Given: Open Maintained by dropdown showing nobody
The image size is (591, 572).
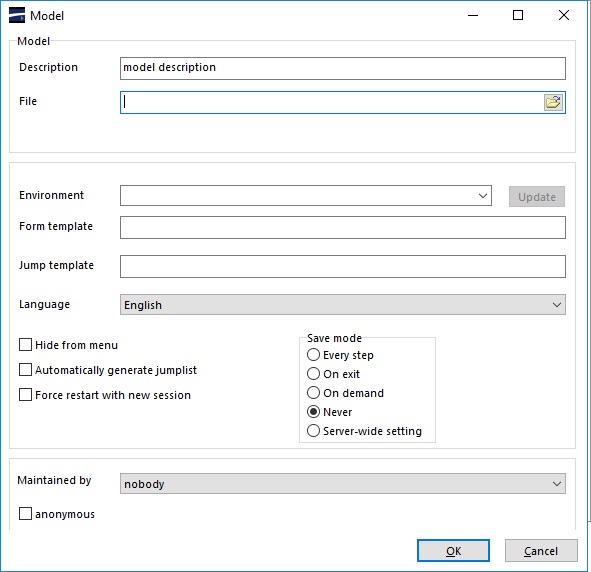Looking at the screenshot, I should [x=343, y=483].
